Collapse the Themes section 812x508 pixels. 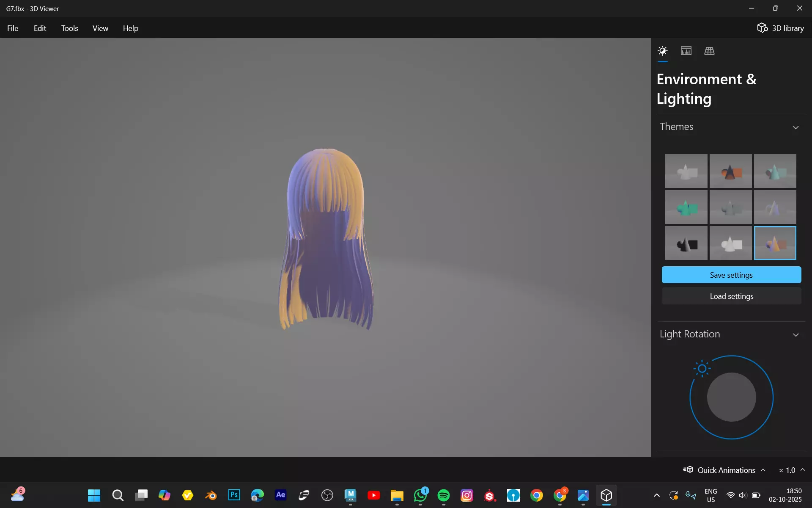pos(796,127)
